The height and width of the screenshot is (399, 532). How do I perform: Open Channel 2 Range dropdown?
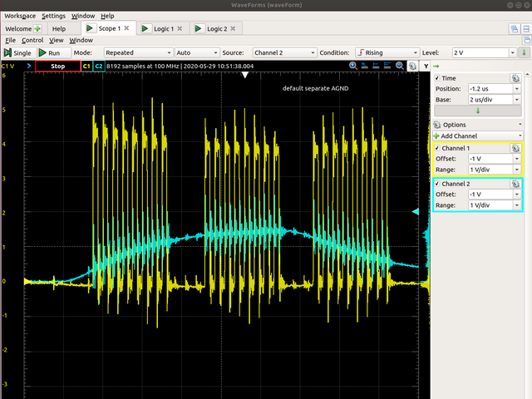[x=517, y=205]
